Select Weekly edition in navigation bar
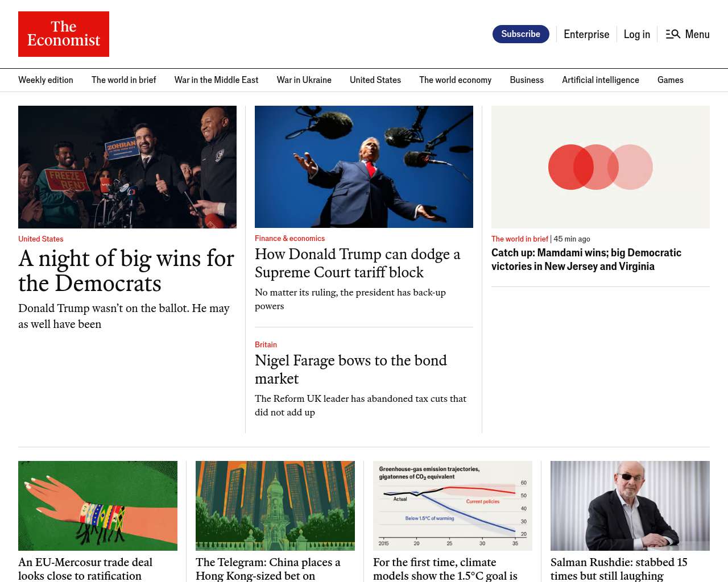This screenshot has width=728, height=582. pos(45,80)
